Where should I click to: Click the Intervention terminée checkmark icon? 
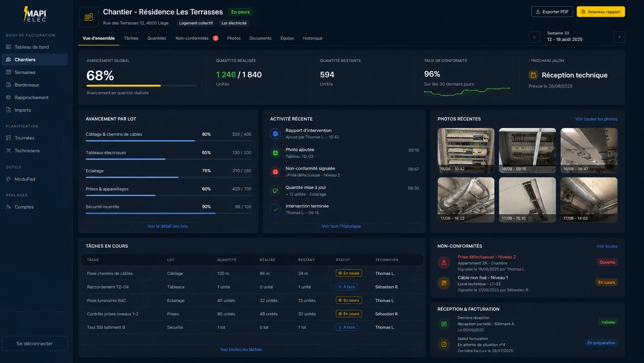[275, 209]
